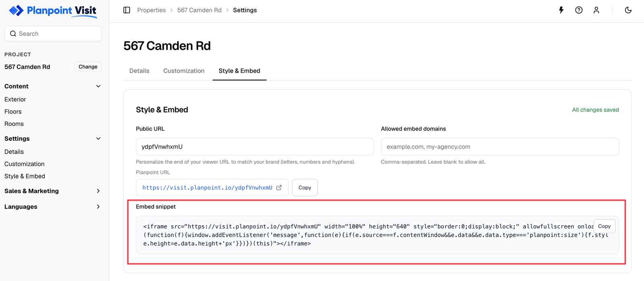This screenshot has height=281, width=644.
Task: Open the external link icon beside Planpoint URL
Action: (279, 188)
